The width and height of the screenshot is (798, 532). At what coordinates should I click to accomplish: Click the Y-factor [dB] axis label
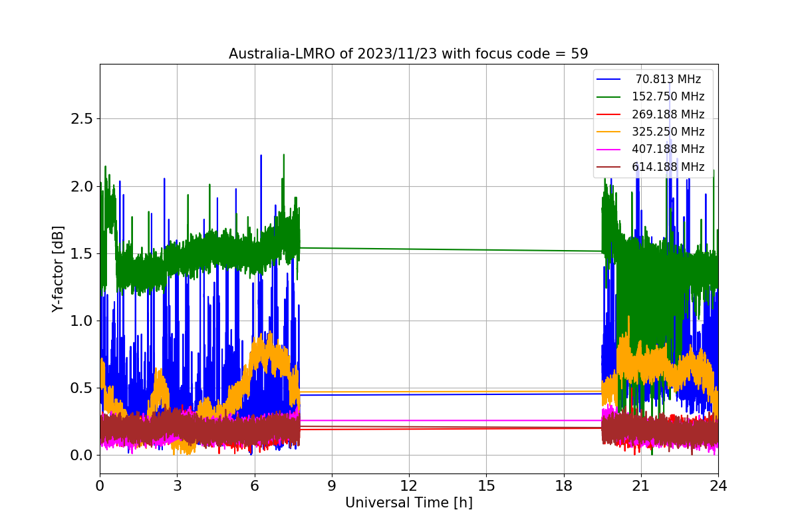pos(58,269)
